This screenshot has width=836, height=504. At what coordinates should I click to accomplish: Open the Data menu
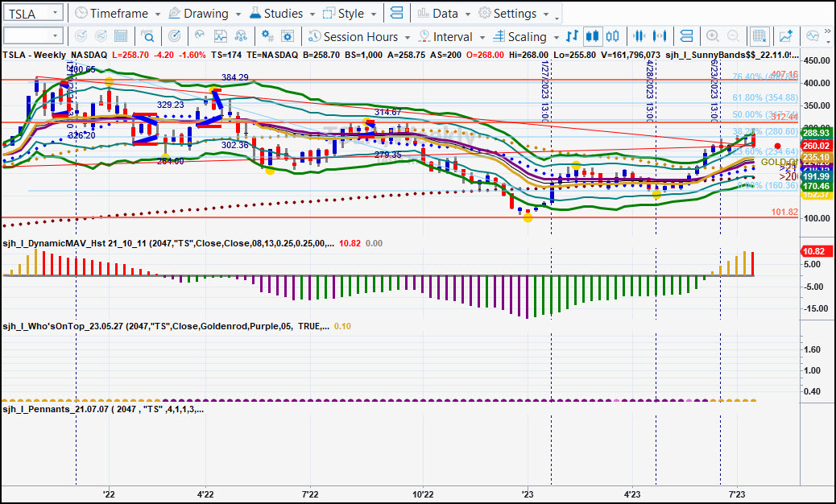click(x=444, y=14)
